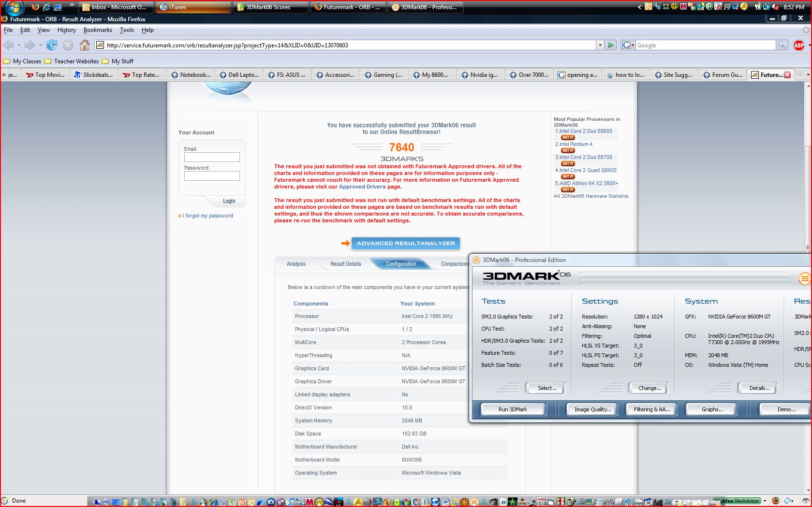Image resolution: width=812 pixels, height=507 pixels.
Task: Click the I forgot my password link
Action: 208,216
